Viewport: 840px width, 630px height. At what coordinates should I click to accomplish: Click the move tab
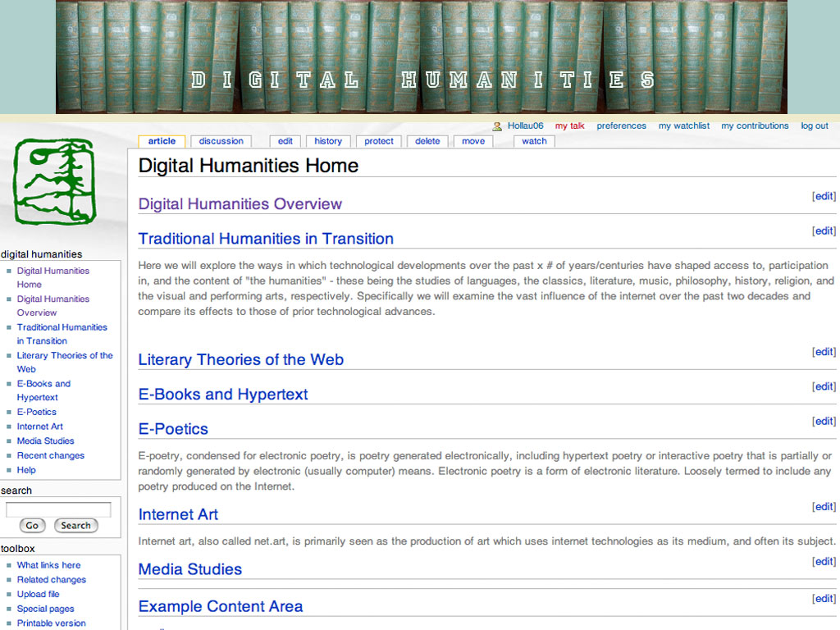[473, 141]
